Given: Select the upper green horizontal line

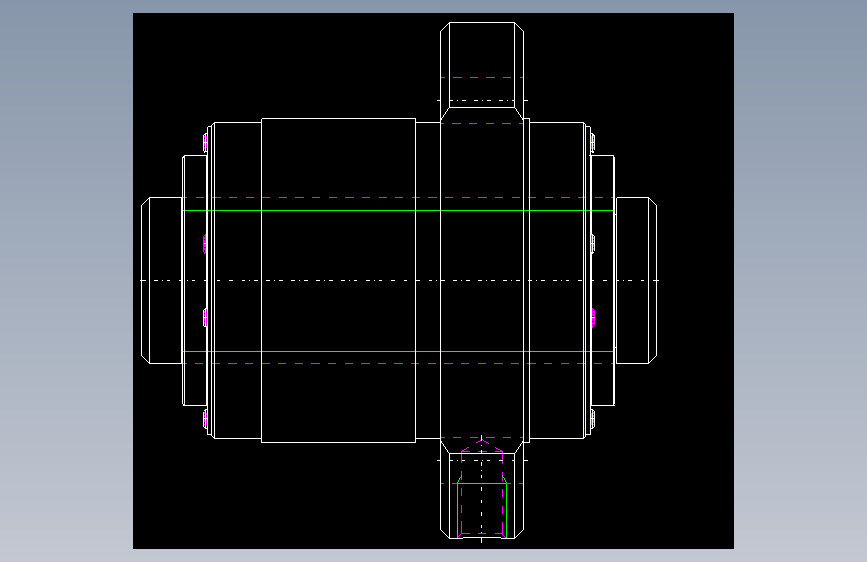Looking at the screenshot, I should [x=398, y=211].
